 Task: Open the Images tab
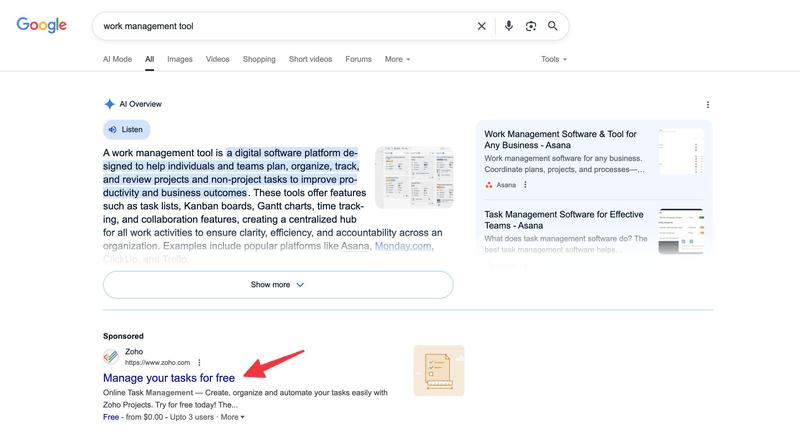(x=180, y=59)
